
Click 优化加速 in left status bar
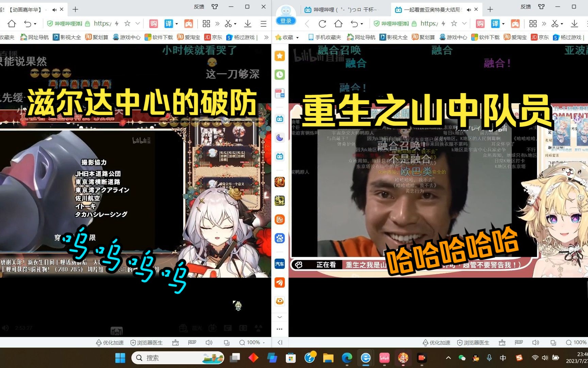pyautogui.click(x=110, y=342)
